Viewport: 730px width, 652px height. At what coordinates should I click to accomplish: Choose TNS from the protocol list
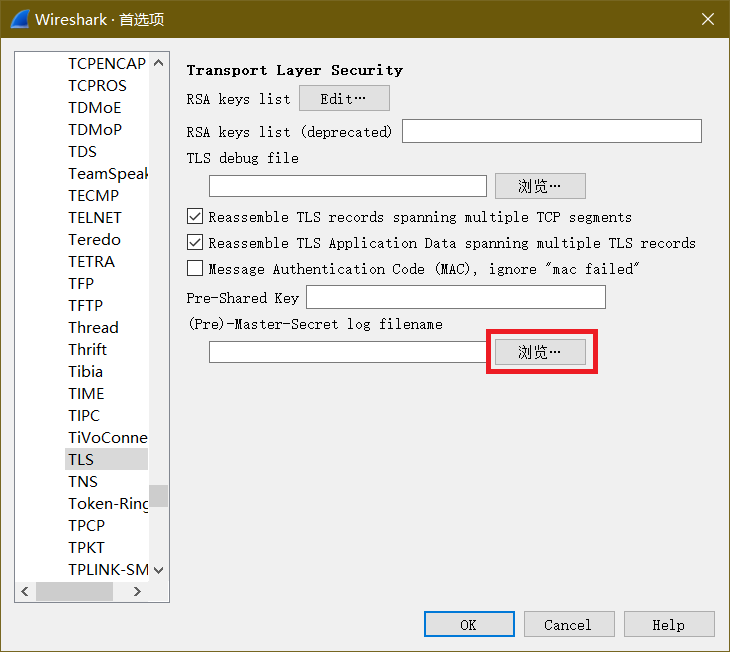pyautogui.click(x=83, y=481)
